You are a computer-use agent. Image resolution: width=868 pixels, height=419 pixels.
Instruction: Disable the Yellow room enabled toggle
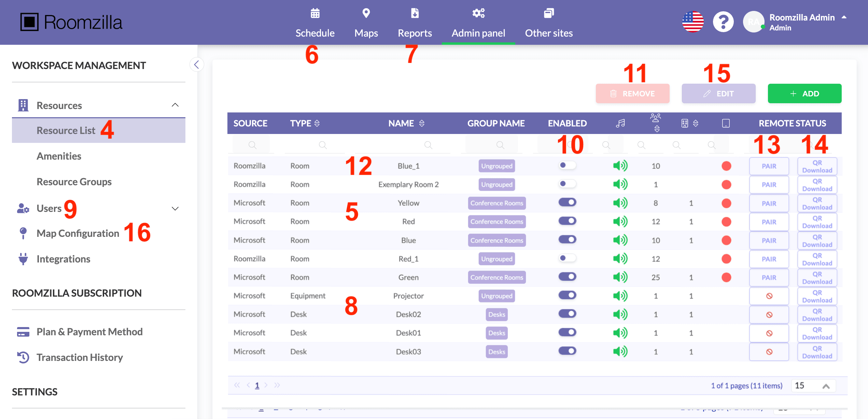pyautogui.click(x=567, y=203)
